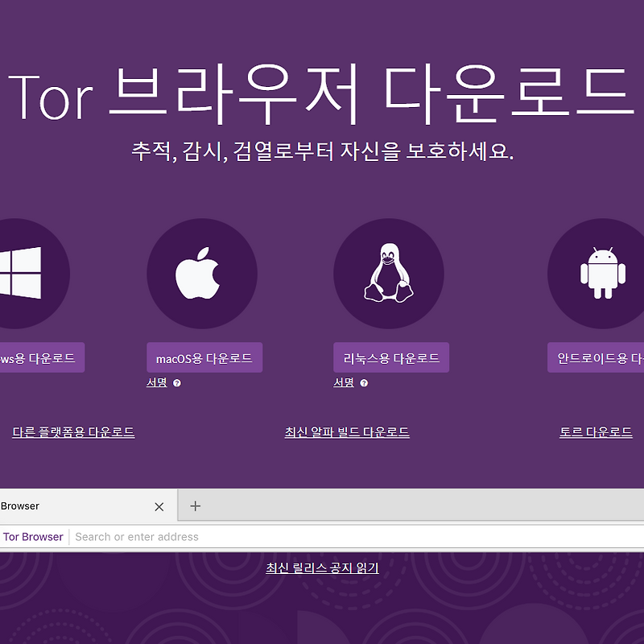Screen dimensions: 644x644
Task: Click the Apple logo circle icon
Action: [202, 274]
